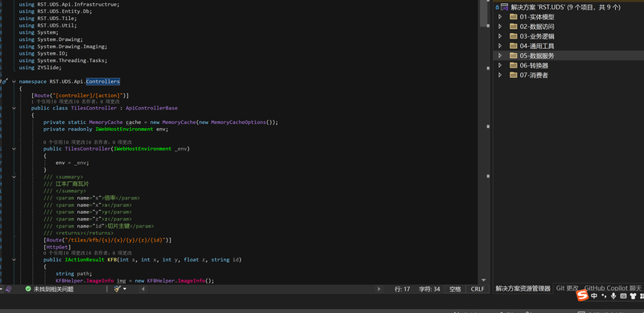Click the horizontal scrollbar left arrow
The width and height of the screenshot is (644, 313).
coord(143,289)
